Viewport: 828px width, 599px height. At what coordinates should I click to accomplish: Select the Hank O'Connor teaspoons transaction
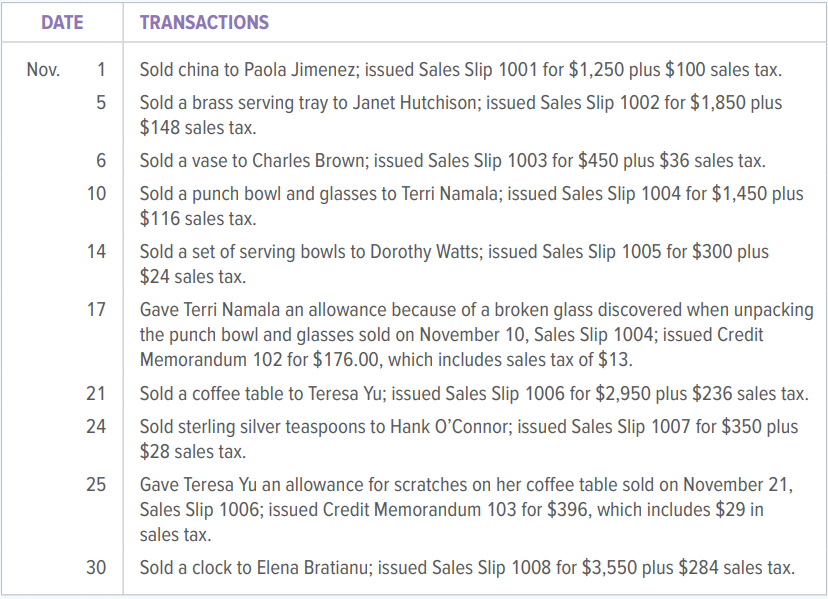coord(468,439)
